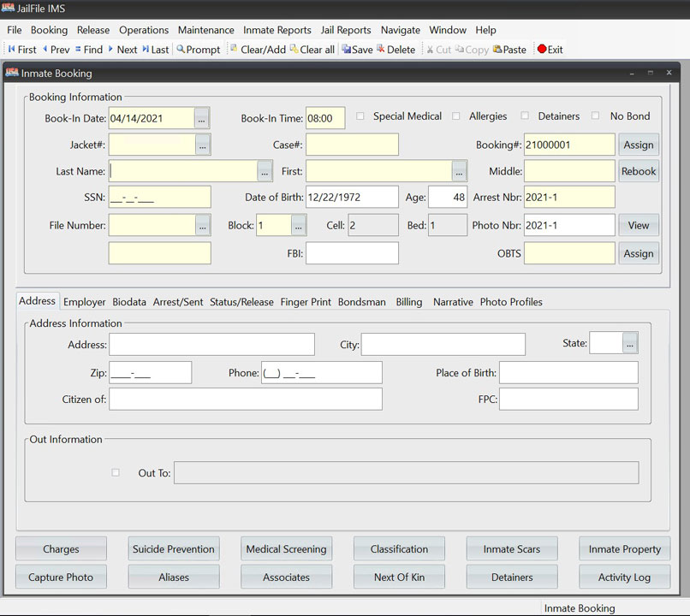
Task: Enable the Special Medical checkbox
Action: [360, 116]
